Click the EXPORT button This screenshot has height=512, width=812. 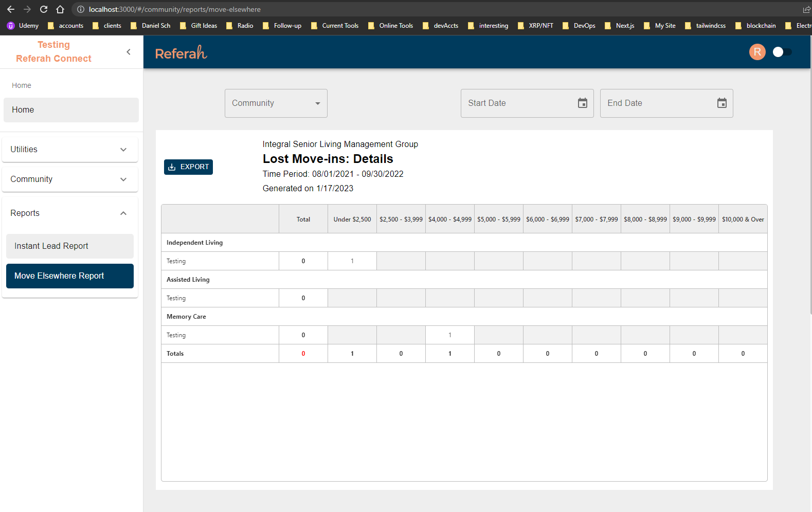pos(188,167)
